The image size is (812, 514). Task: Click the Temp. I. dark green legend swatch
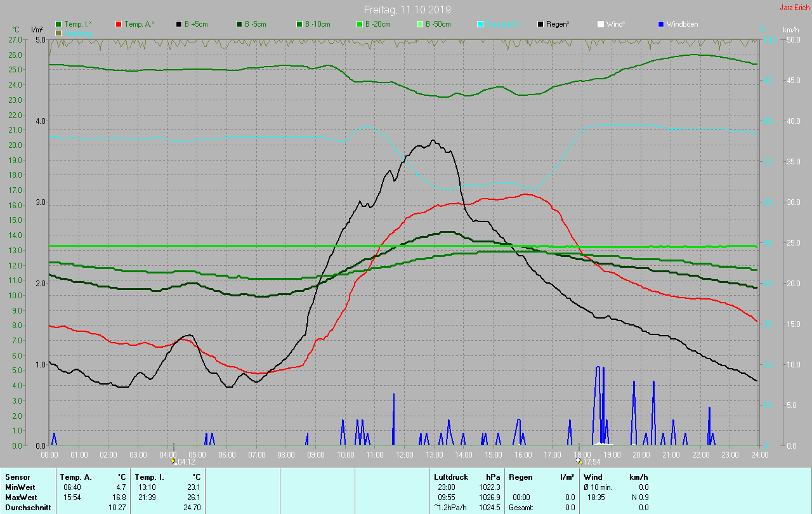pos(59,24)
